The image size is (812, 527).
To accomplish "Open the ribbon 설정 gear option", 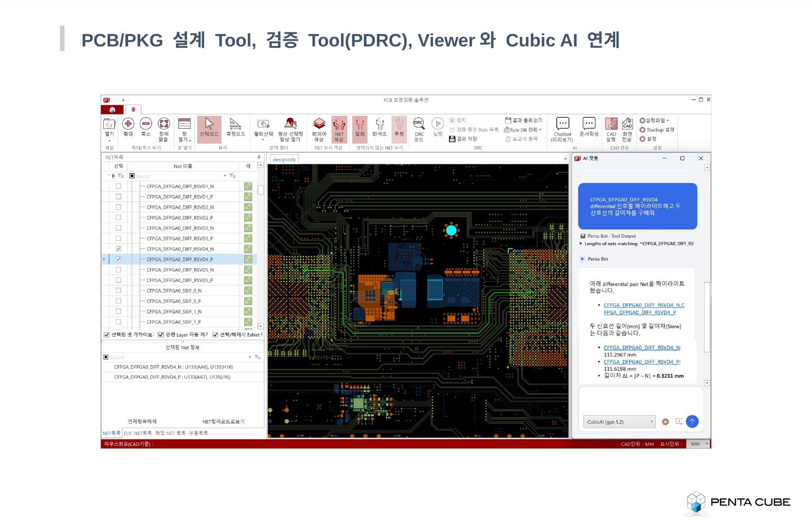I will point(648,139).
